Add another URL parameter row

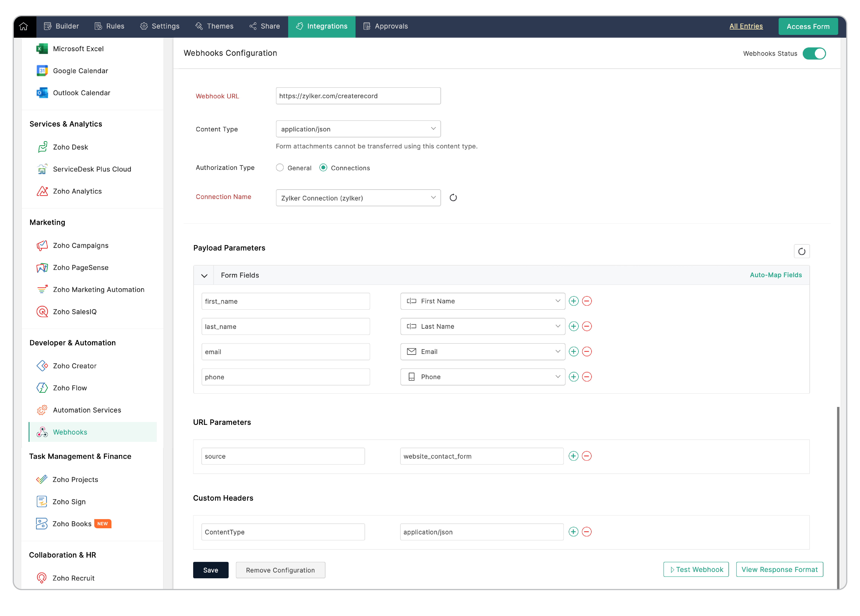coord(573,456)
